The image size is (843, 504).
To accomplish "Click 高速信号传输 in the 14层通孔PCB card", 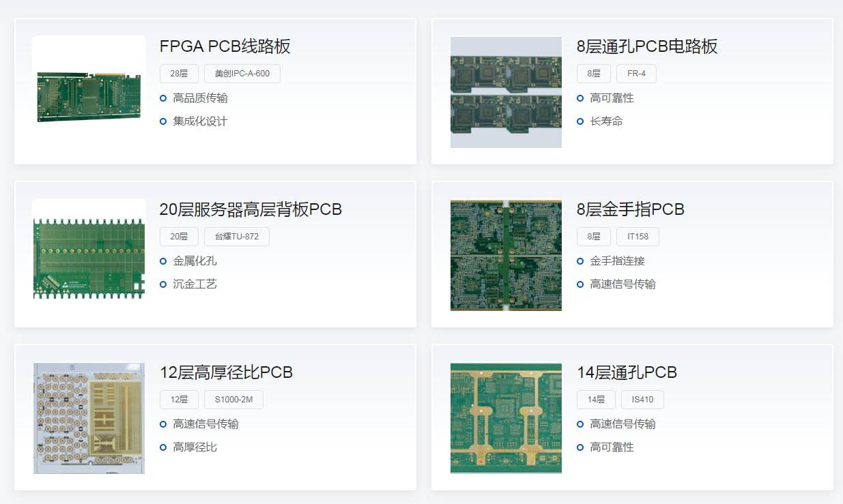I will coord(623,424).
